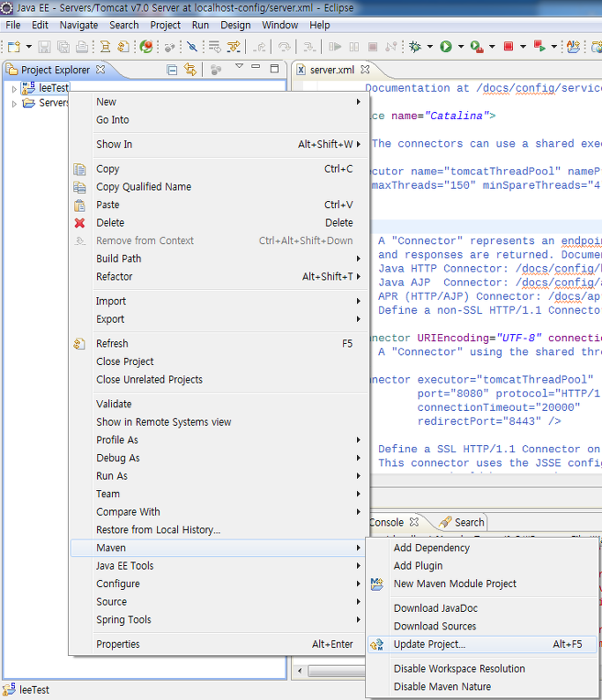Open the Debug As submenu
The height and width of the screenshot is (700, 602).
click(x=219, y=458)
